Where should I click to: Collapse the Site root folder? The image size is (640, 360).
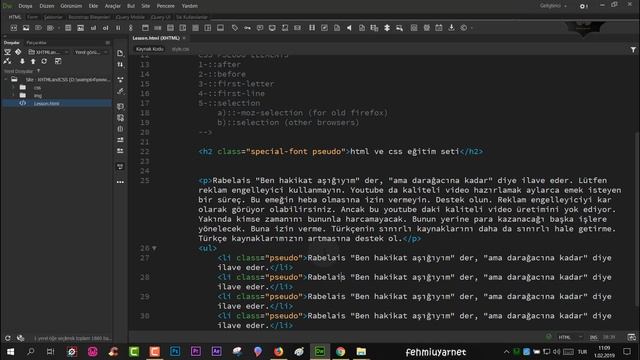6,80
